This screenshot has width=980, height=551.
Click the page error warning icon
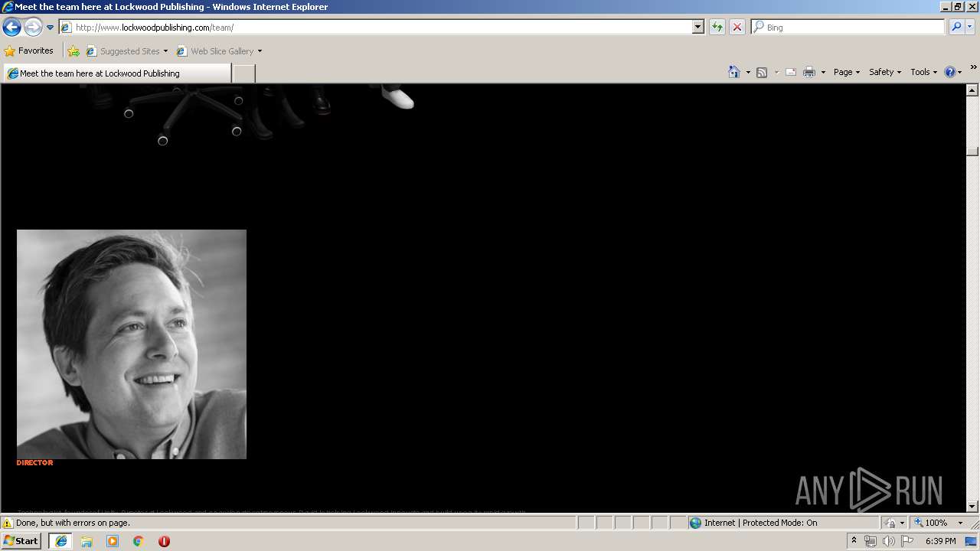[8, 523]
